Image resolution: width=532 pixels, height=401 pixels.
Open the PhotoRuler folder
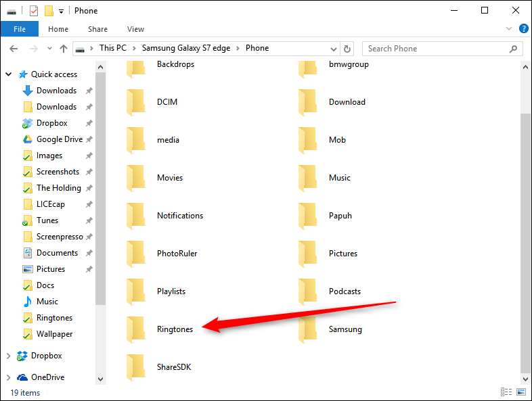pyautogui.click(x=162, y=254)
